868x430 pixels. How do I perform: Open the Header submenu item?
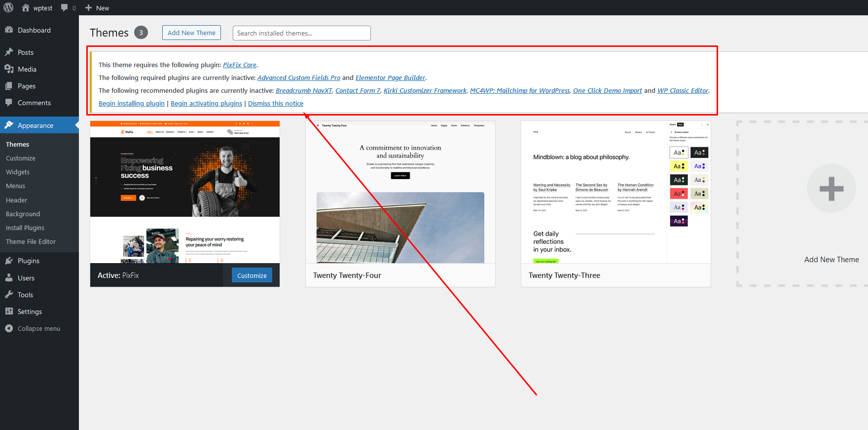(x=16, y=200)
